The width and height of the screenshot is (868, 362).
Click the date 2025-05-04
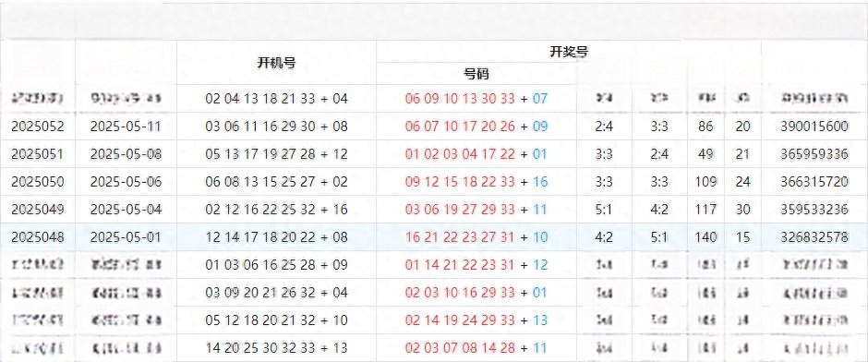126,210
